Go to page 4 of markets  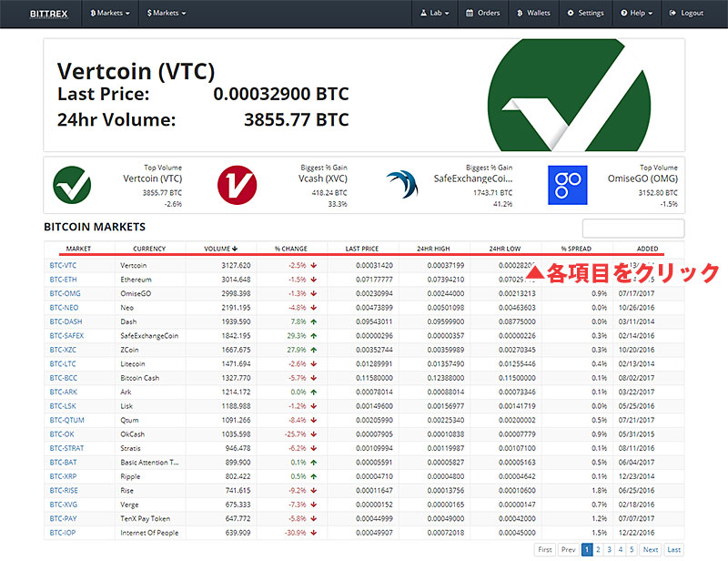(x=621, y=549)
